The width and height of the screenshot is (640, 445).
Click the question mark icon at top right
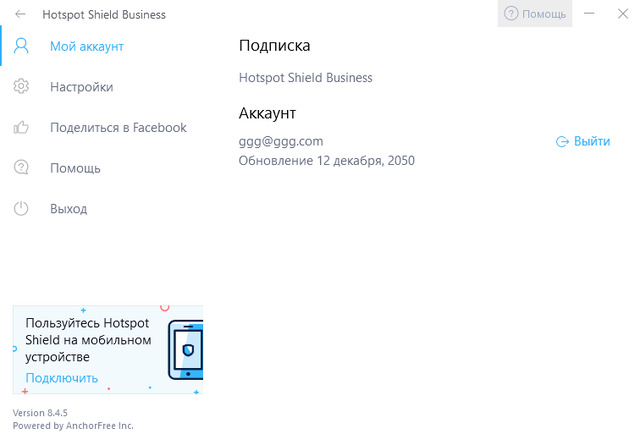click(x=511, y=14)
